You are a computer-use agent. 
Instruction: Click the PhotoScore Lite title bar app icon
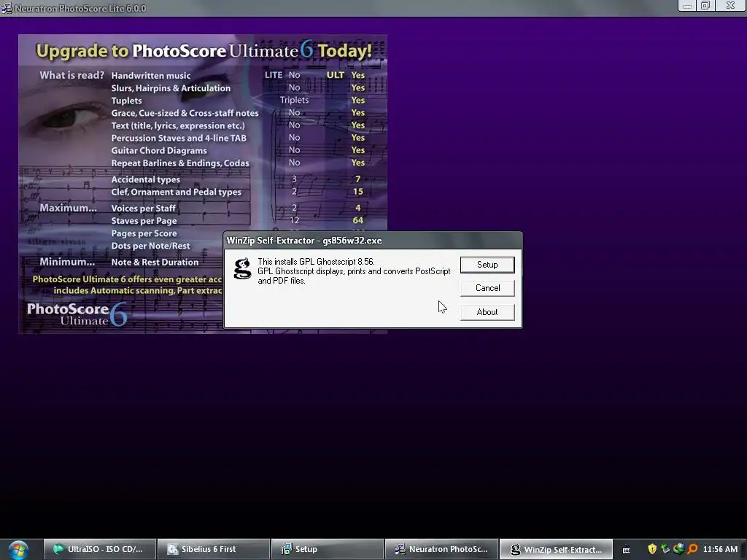7,8
